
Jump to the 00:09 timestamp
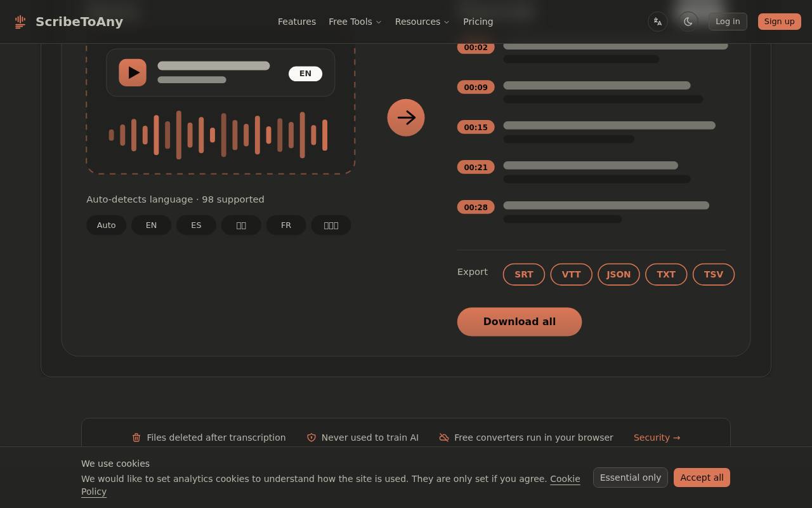476,87
